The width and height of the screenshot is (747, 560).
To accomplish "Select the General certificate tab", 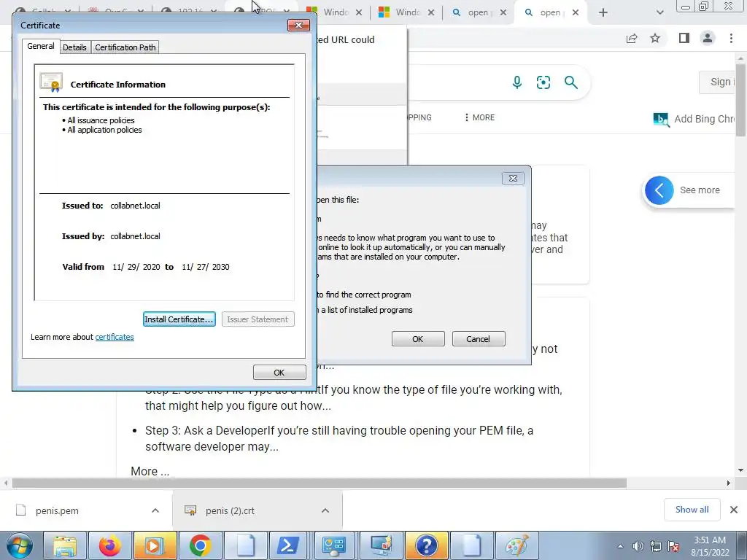I will [41, 46].
